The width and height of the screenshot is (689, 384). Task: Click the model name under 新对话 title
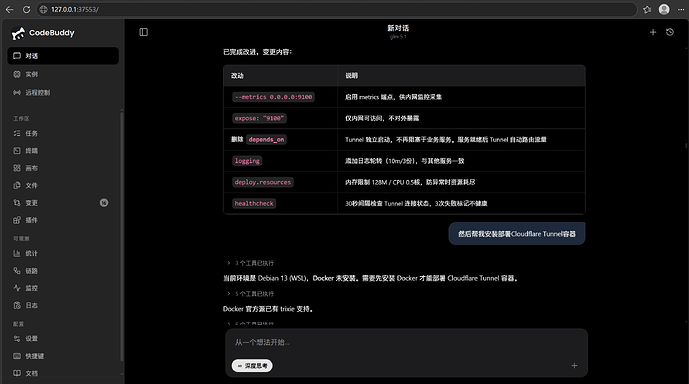click(x=398, y=37)
